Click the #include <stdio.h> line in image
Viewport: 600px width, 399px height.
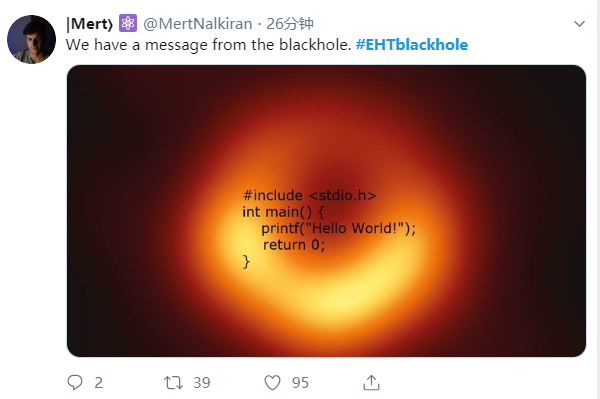coord(310,195)
